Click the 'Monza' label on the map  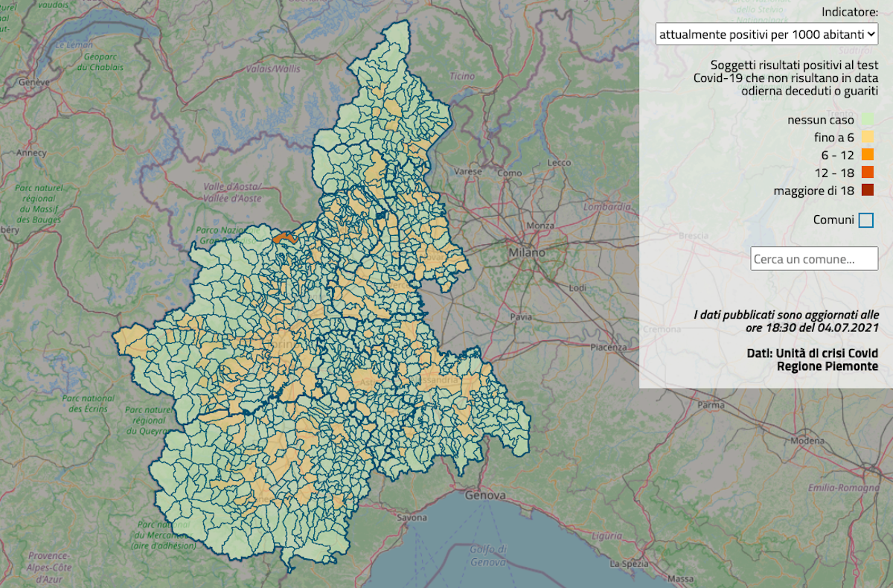[540, 226]
